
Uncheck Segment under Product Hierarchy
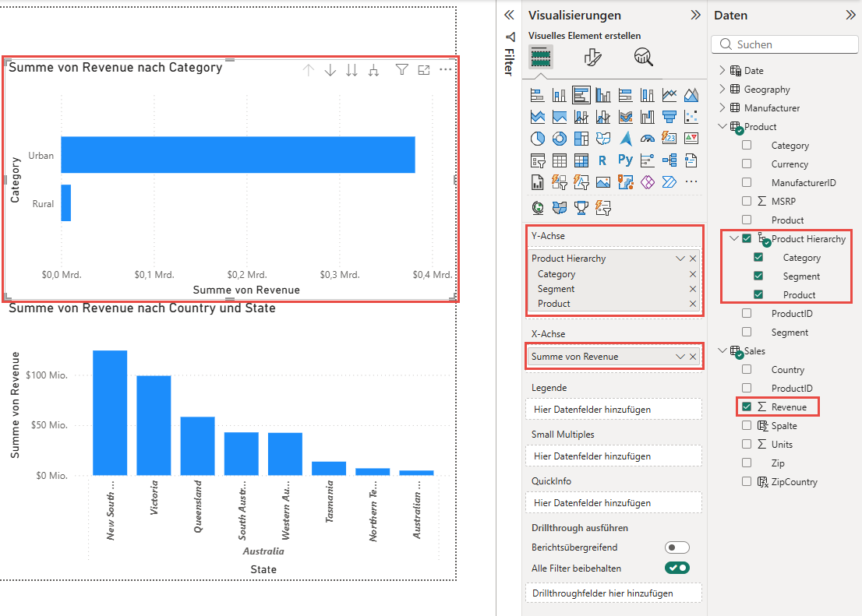point(758,276)
